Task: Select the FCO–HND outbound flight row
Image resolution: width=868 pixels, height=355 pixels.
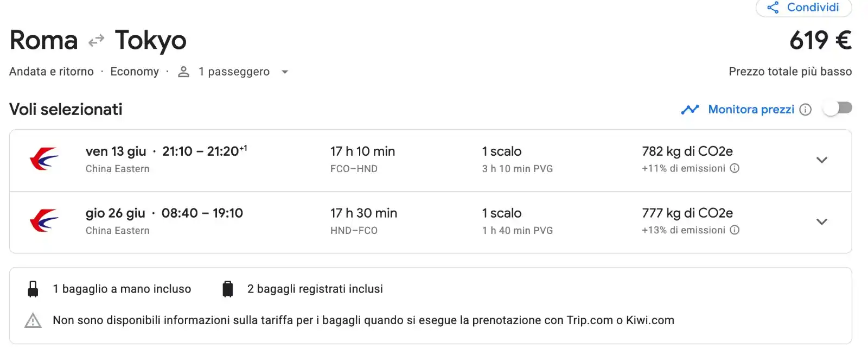Action: 431,161
